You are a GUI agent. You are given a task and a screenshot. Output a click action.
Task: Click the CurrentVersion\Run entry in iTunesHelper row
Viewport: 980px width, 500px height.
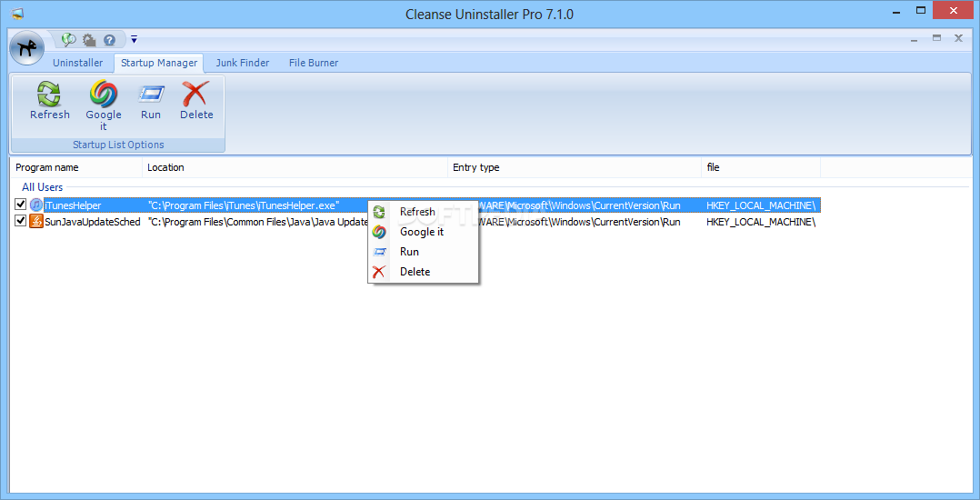coord(580,205)
